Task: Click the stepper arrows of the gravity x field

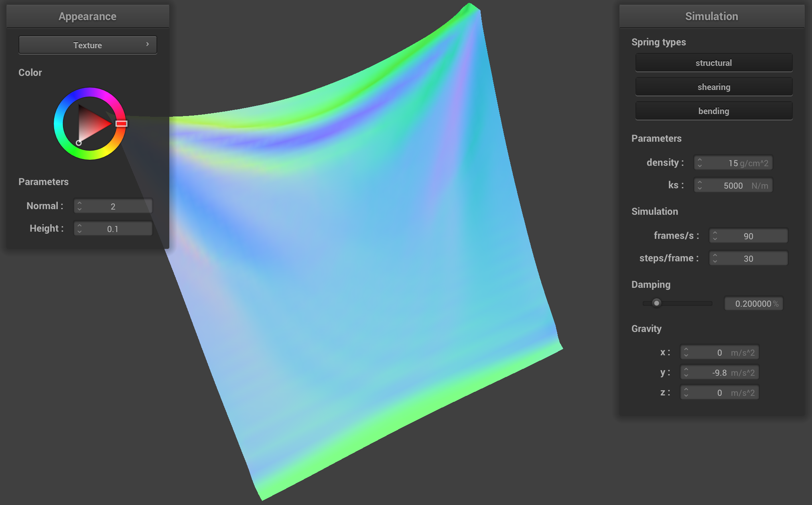Action: click(x=686, y=352)
